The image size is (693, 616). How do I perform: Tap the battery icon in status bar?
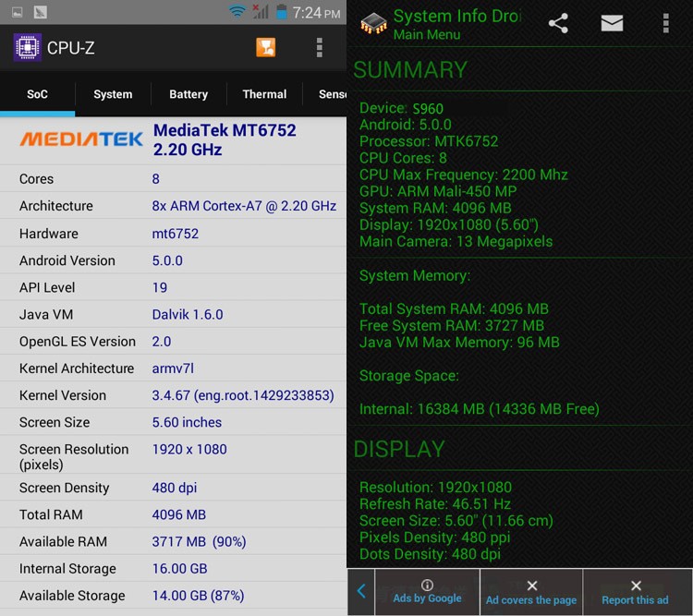(x=281, y=12)
